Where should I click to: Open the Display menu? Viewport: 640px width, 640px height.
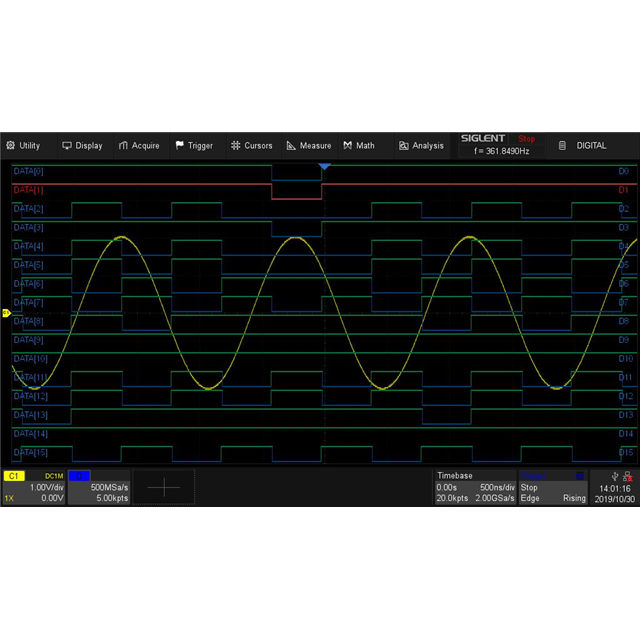pos(82,145)
